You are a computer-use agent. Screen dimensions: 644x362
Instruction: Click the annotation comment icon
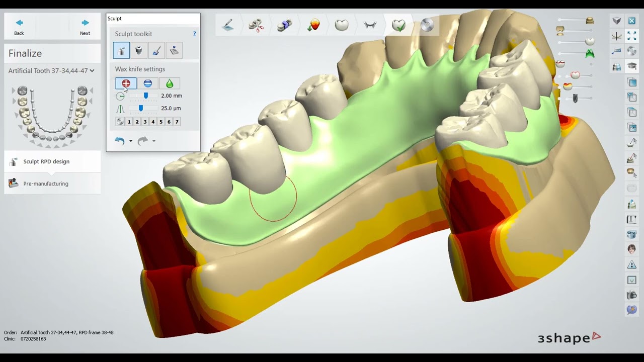click(617, 51)
